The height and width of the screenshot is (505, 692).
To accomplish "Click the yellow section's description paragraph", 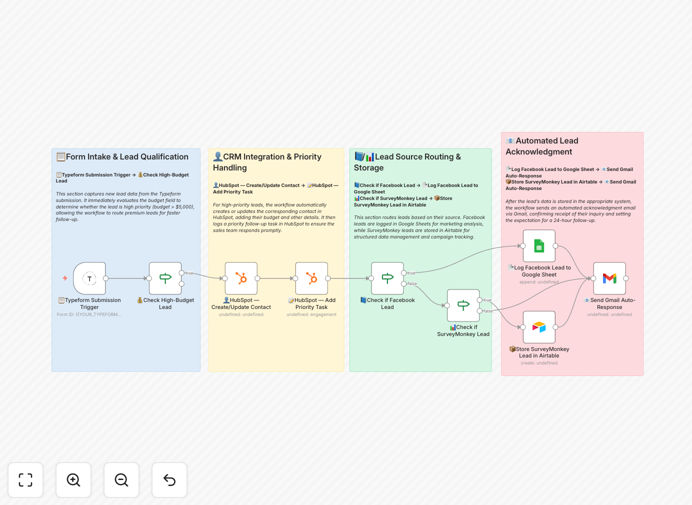I will point(275,218).
